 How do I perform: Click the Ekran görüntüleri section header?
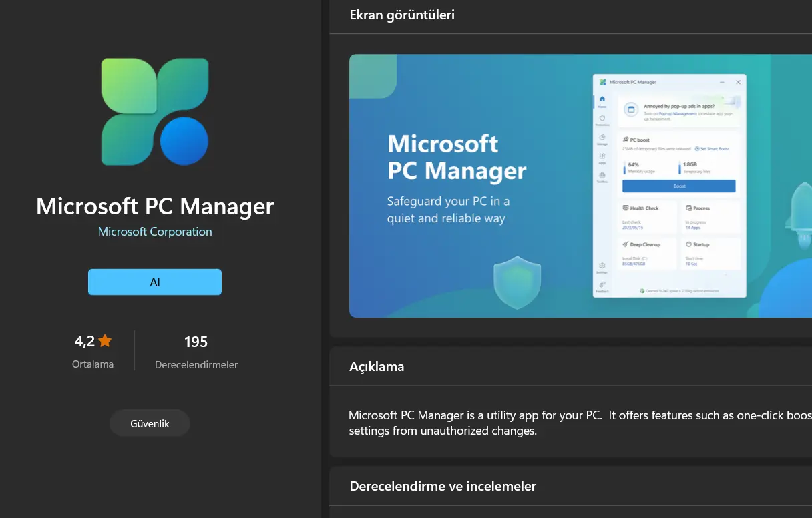(402, 15)
